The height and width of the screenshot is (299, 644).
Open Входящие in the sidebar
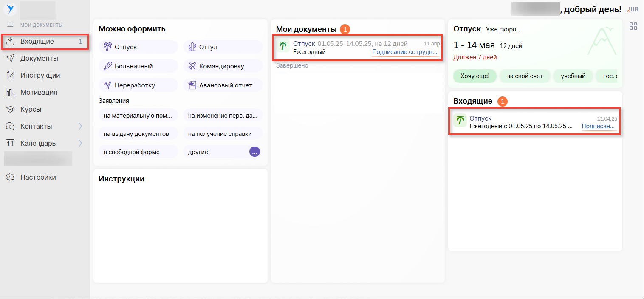37,42
